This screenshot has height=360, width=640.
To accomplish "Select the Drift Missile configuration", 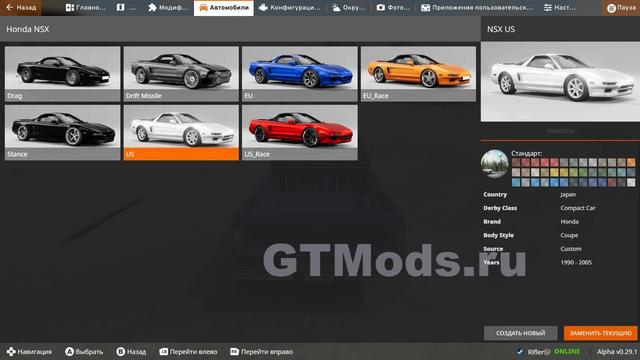I will [x=181, y=74].
